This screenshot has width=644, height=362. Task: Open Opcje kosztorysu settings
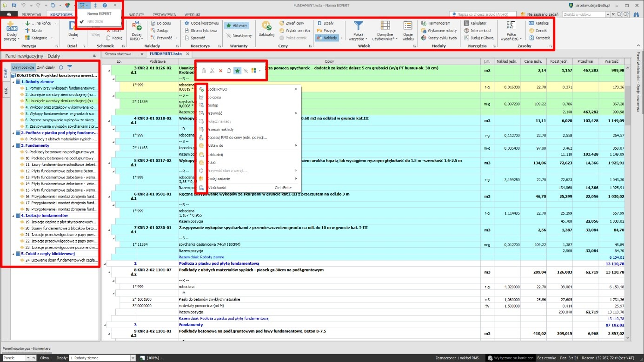pyautogui.click(x=202, y=23)
